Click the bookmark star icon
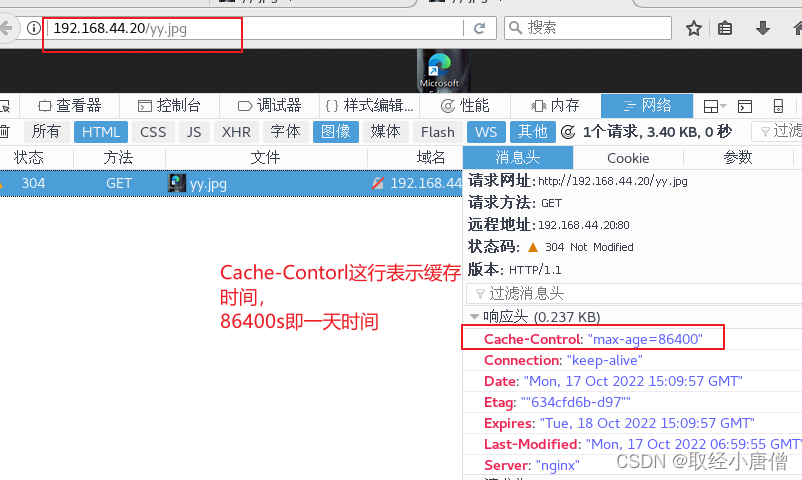The height and width of the screenshot is (480, 802). tap(694, 28)
